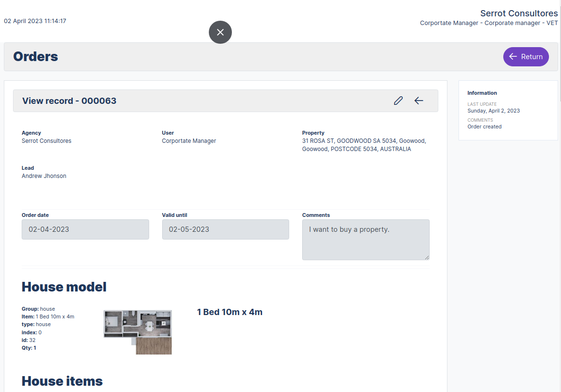The height and width of the screenshot is (392, 561).
Task: Click inside the Valid until field
Action: pyautogui.click(x=225, y=229)
